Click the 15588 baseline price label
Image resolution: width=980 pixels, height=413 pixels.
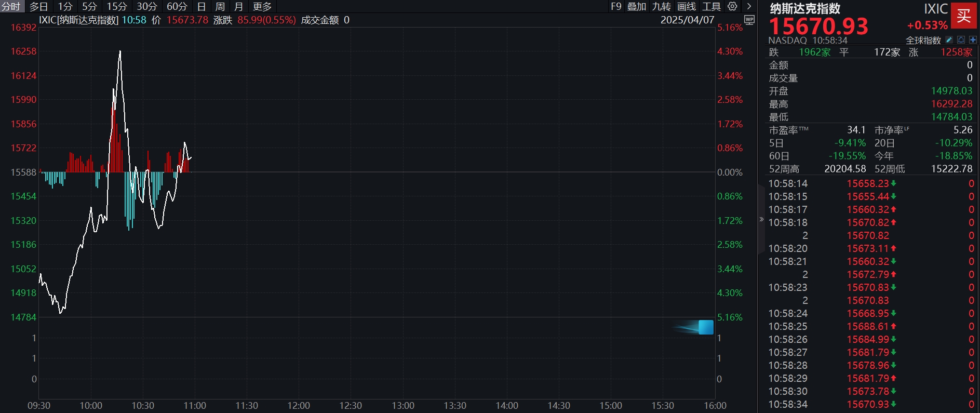coord(23,172)
